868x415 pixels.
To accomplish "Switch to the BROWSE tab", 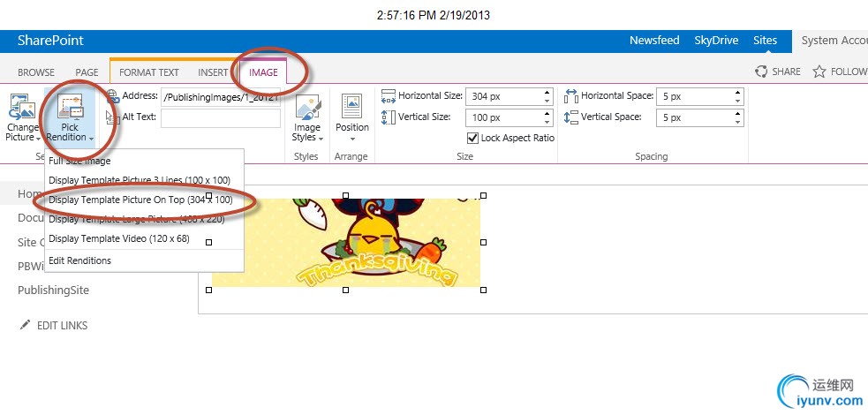I will pos(36,72).
